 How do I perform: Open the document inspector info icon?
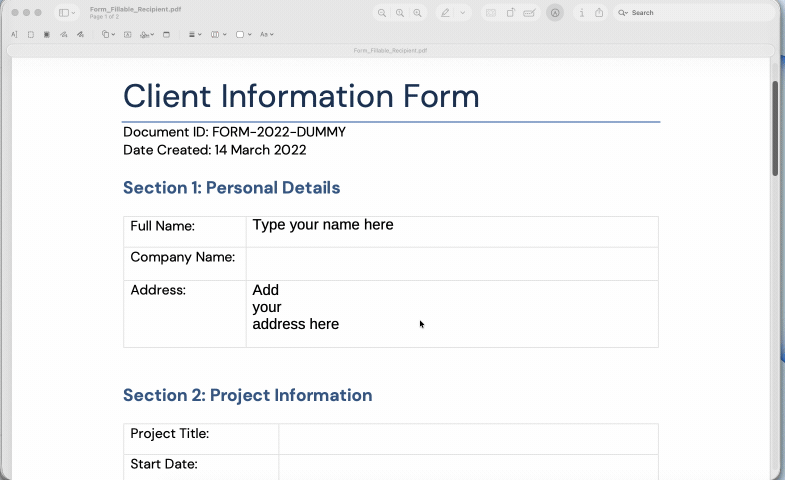click(581, 13)
